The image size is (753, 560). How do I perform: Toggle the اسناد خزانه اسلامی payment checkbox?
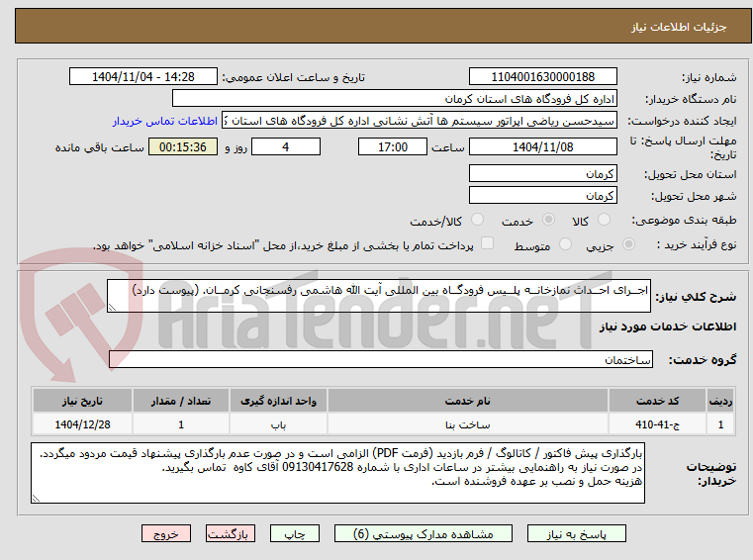click(488, 243)
